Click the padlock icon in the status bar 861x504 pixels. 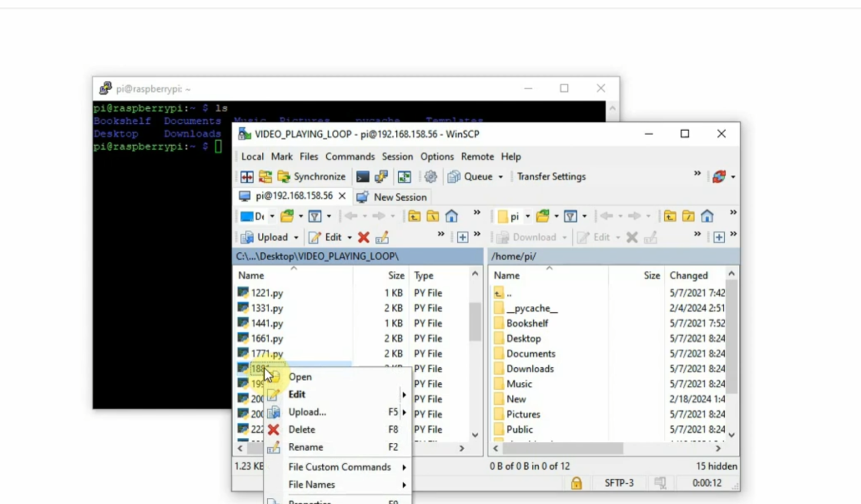576,483
